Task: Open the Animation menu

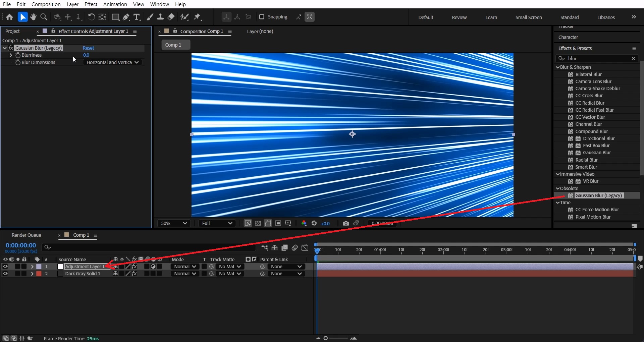Action: tap(115, 4)
